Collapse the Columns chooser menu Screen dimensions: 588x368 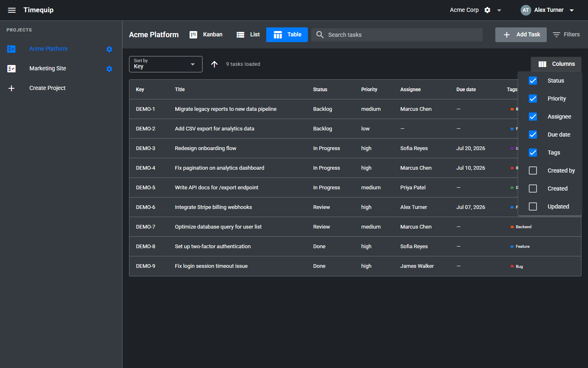556,64
